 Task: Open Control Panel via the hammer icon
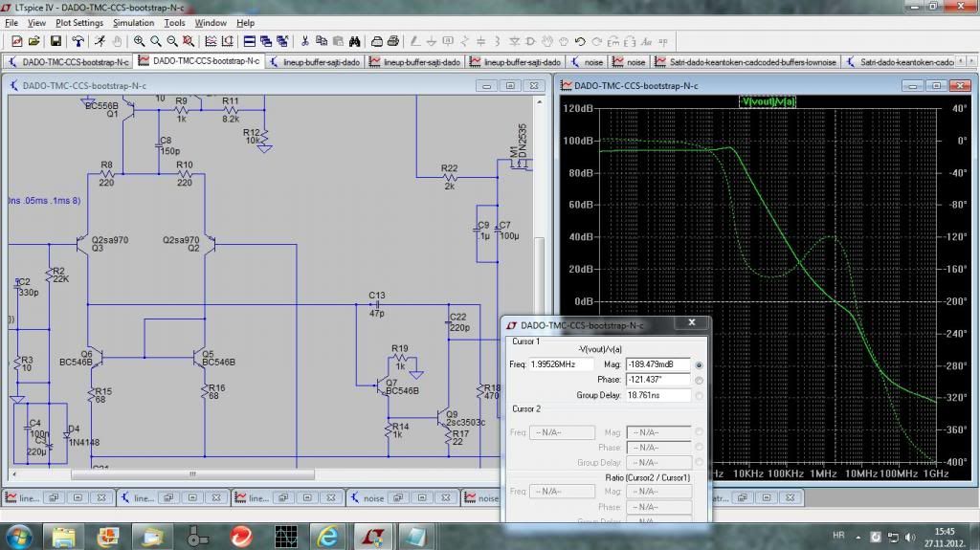point(78,41)
